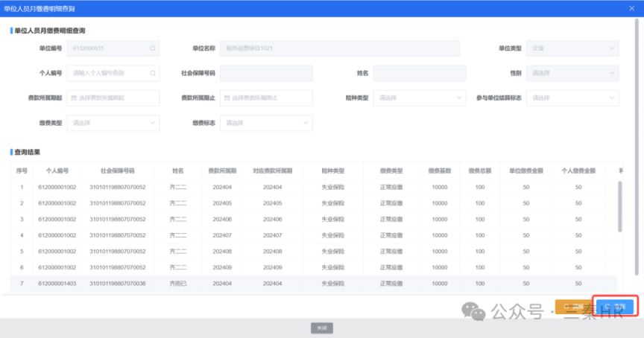
Task: Click 费款所属期 cell 202409 in row 6
Action: (x=222, y=267)
